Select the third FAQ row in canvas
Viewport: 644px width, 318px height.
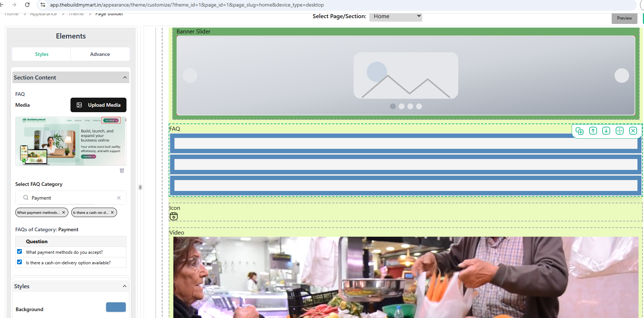click(406, 185)
